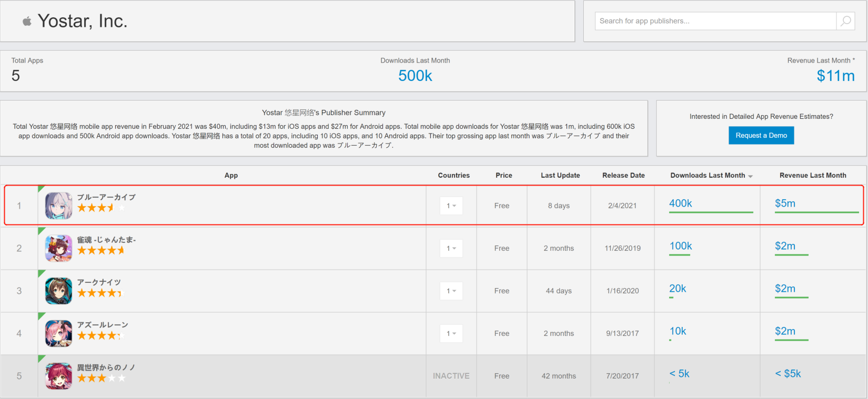
Task: Expand countries dropdown for ブルーアーカイブ
Action: [x=451, y=206]
